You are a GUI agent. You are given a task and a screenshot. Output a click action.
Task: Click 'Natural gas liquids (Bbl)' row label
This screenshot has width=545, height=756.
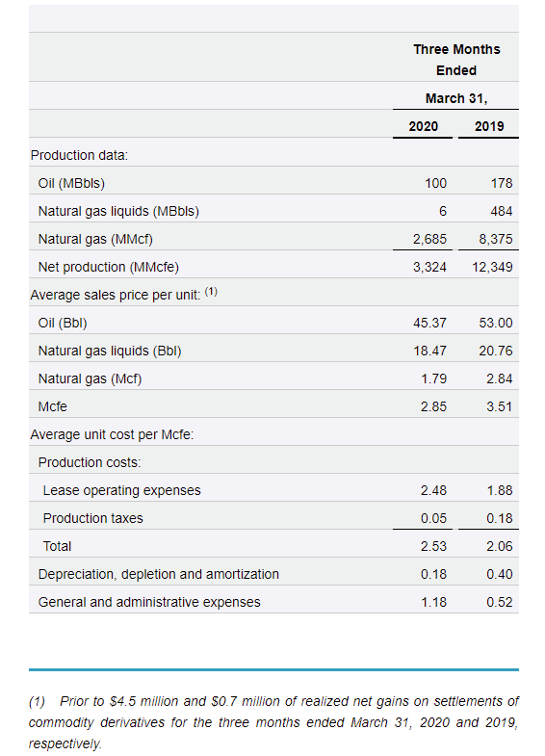click(110, 351)
